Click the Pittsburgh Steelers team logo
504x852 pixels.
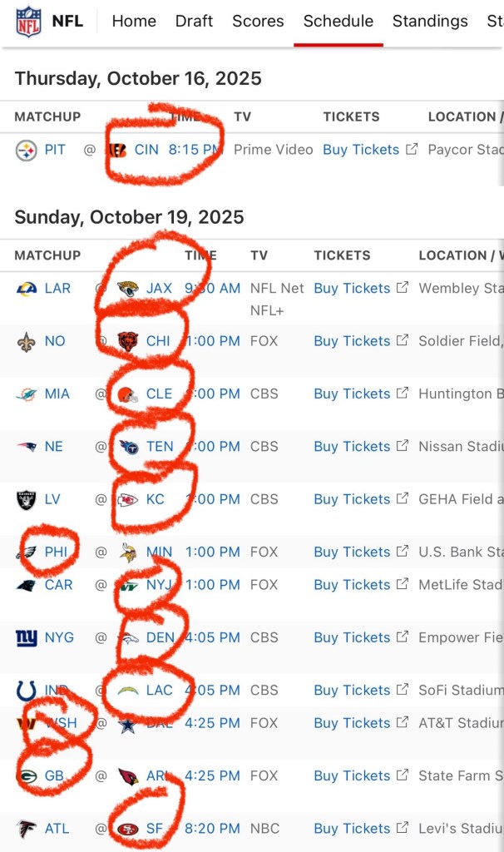pos(27,151)
